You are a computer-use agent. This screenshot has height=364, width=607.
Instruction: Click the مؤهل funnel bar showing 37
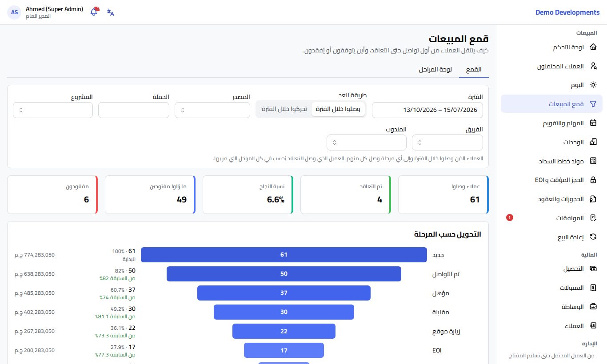[x=284, y=293]
